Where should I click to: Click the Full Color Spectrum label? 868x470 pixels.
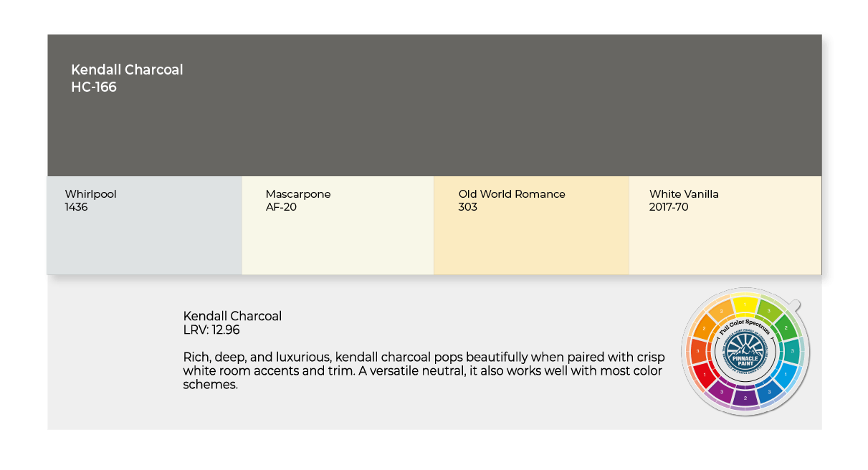(x=745, y=326)
